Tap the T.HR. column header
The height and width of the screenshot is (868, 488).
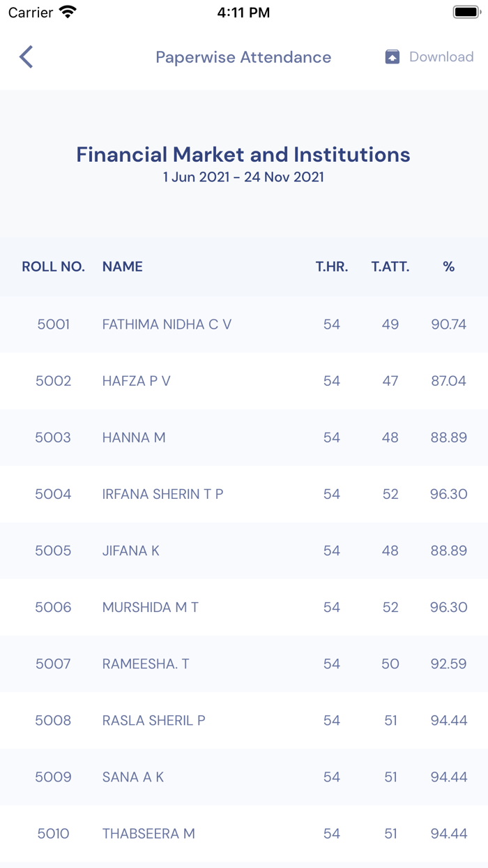click(x=332, y=267)
